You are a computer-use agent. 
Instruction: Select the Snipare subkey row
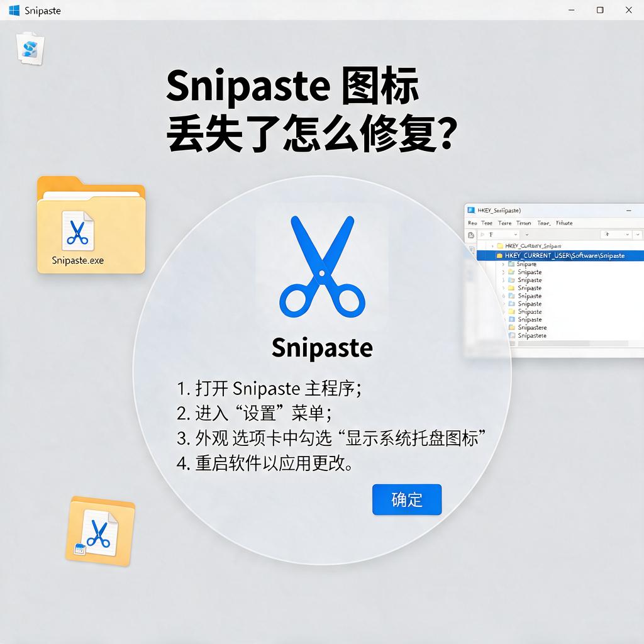coord(526,264)
